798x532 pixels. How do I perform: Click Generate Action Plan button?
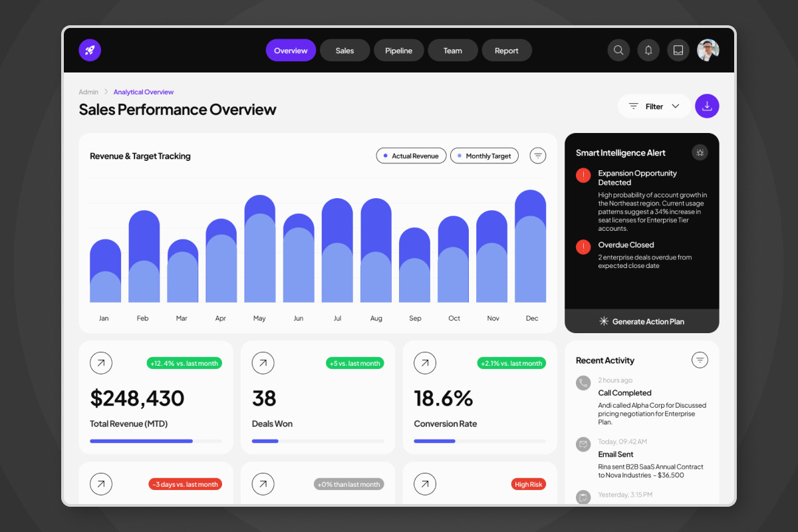[642, 321]
